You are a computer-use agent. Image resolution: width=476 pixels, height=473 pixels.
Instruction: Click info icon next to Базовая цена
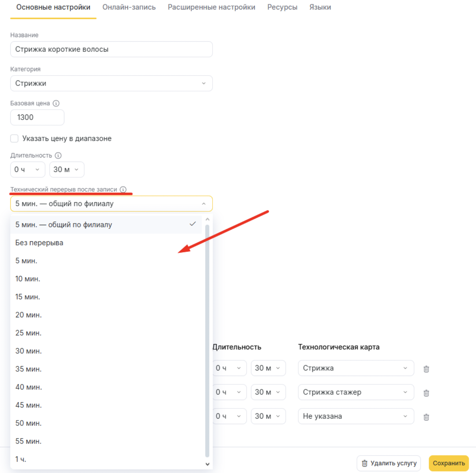(x=56, y=103)
